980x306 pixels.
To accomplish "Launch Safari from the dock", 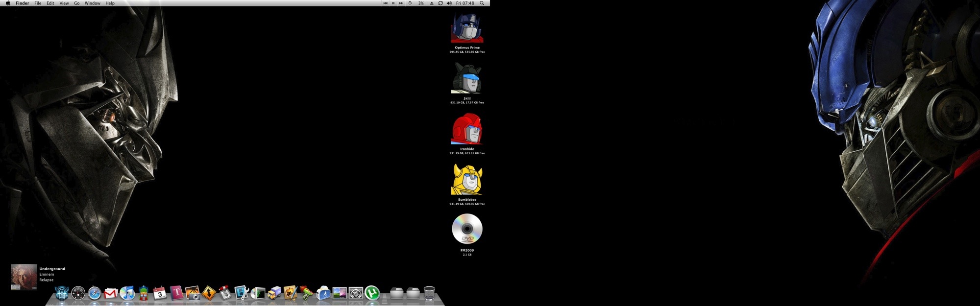I will 95,293.
